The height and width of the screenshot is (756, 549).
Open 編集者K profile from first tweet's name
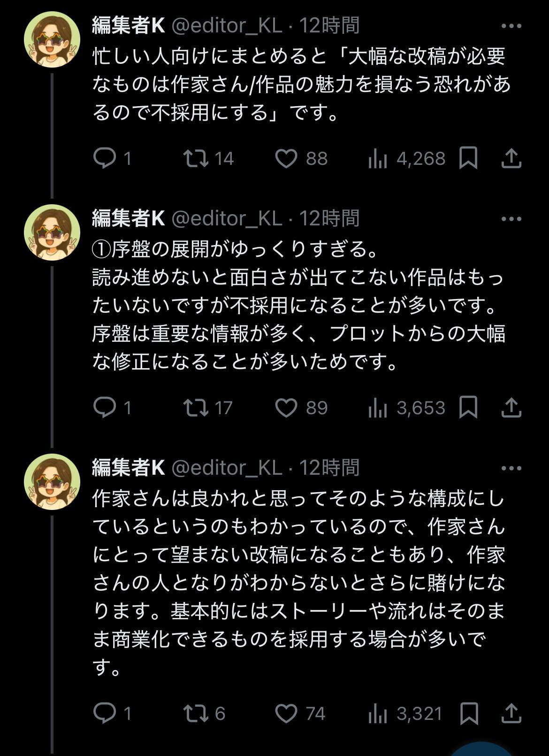pos(128,25)
